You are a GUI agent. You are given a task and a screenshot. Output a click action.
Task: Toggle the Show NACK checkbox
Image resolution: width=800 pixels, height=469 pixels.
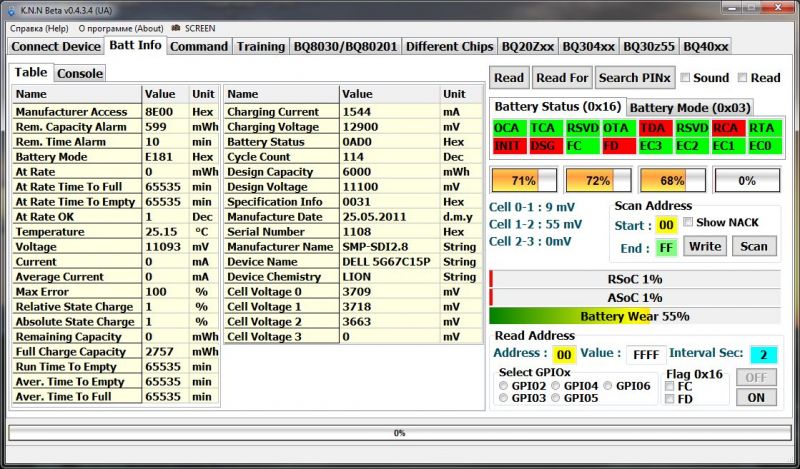pyautogui.click(x=688, y=222)
